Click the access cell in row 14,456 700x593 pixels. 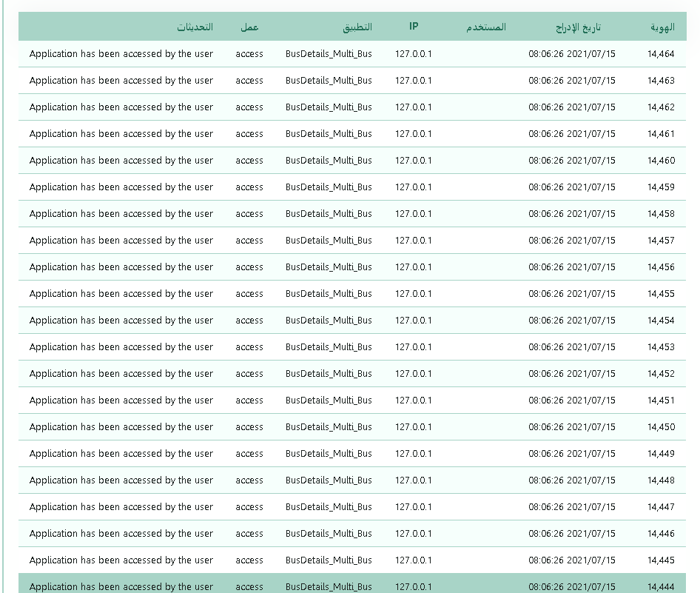249,267
